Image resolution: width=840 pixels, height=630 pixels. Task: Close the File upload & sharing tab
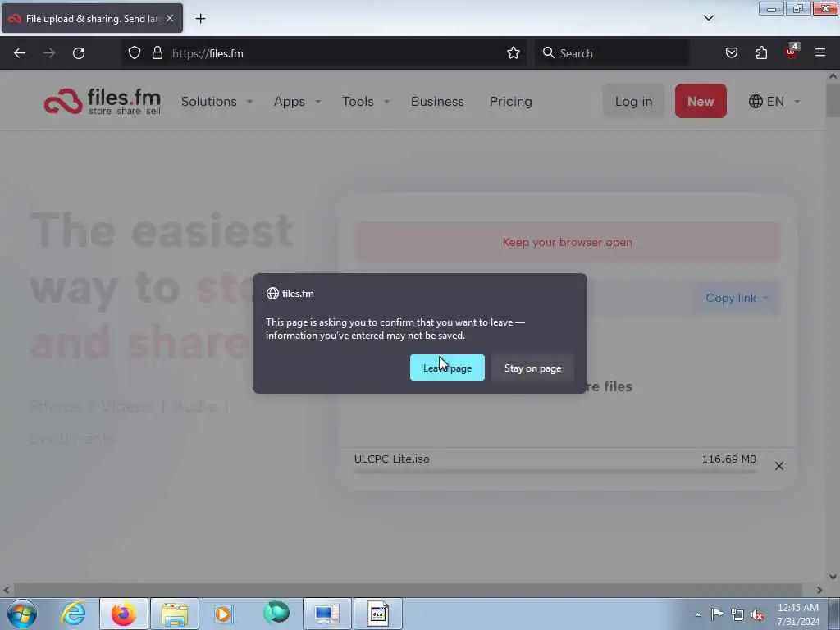pyautogui.click(x=170, y=18)
